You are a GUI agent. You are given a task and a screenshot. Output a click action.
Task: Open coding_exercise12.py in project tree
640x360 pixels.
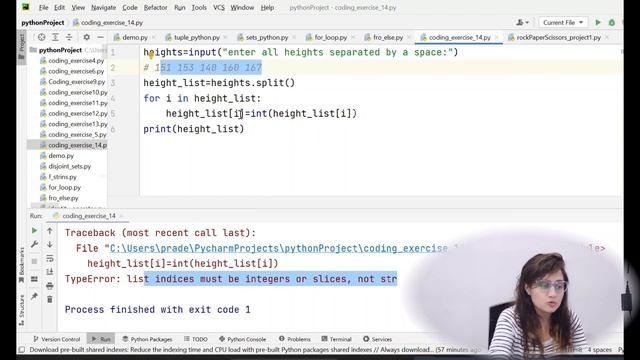78,113
